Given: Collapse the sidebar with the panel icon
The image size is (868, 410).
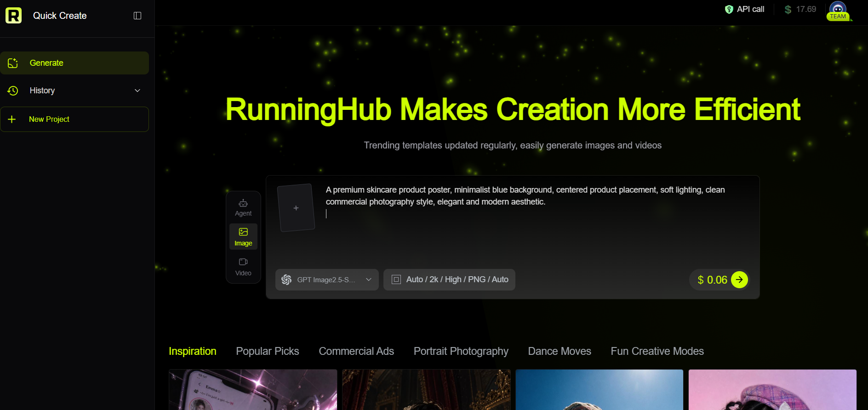Looking at the screenshot, I should pyautogui.click(x=137, y=16).
